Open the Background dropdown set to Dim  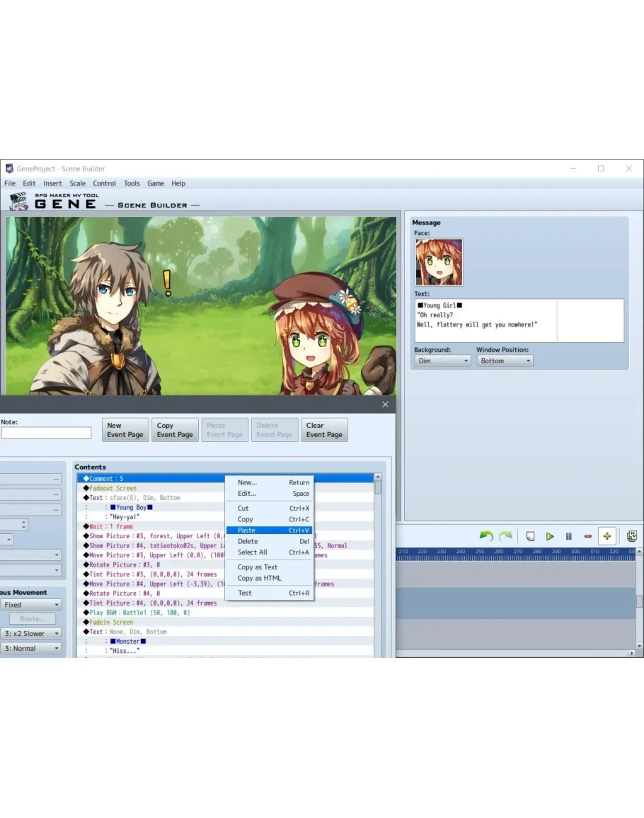[x=442, y=360]
